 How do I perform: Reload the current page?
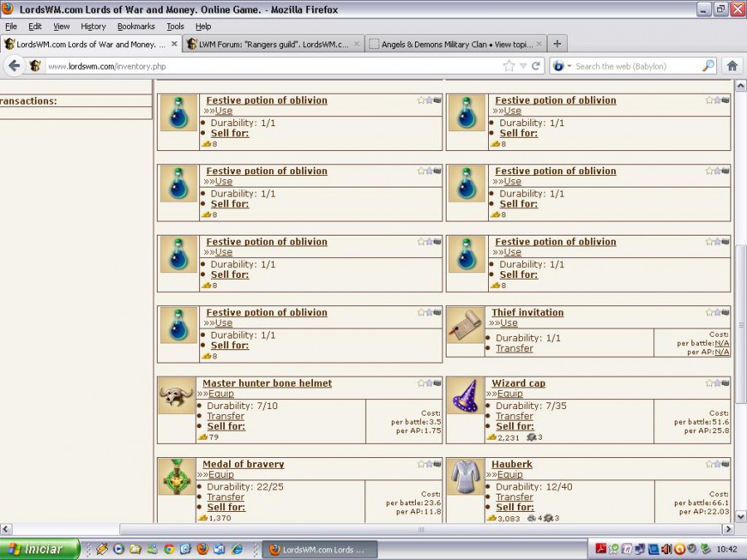point(535,66)
